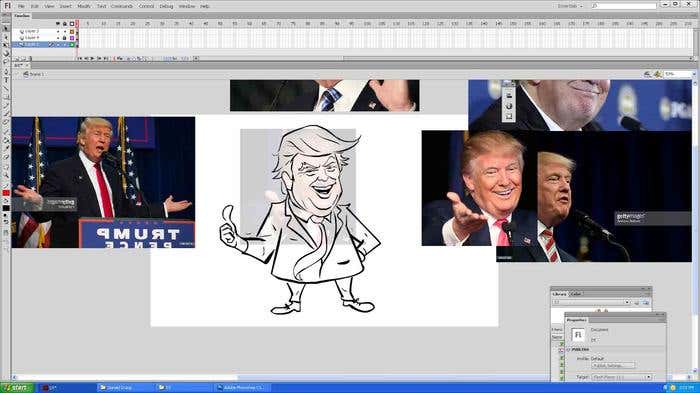700x393 pixels.
Task: Open the File menu
Action: (x=21, y=6)
